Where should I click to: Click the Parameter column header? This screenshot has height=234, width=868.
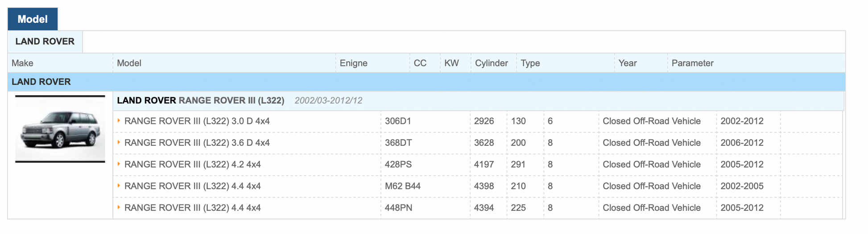coord(692,63)
